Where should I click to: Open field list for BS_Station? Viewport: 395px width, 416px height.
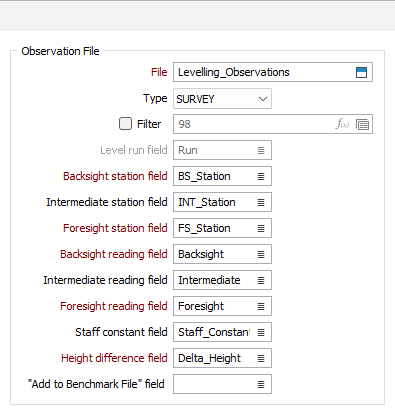point(261,176)
